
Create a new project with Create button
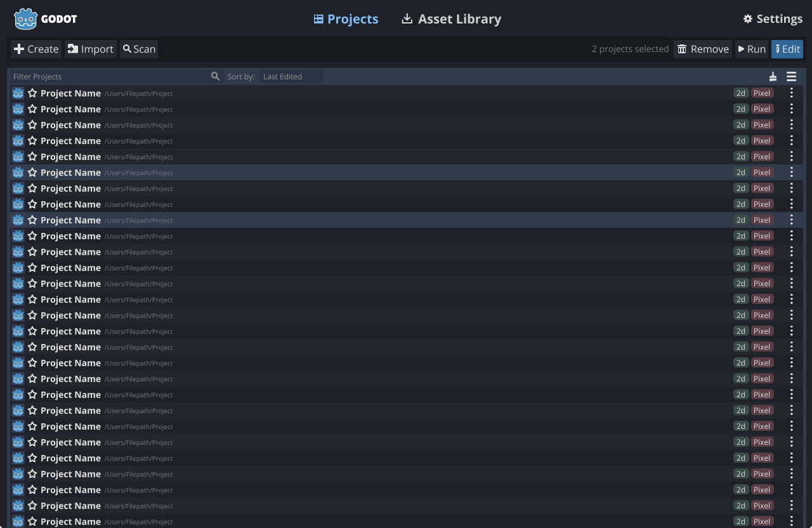click(36, 49)
